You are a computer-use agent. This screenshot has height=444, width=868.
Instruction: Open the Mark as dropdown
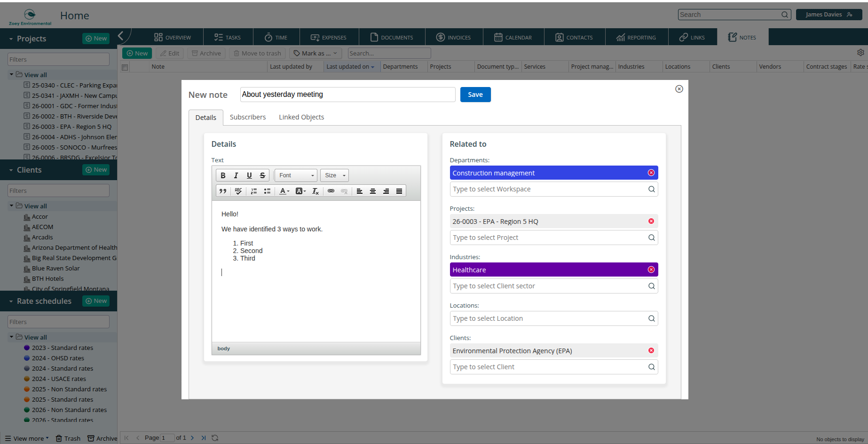pos(316,53)
